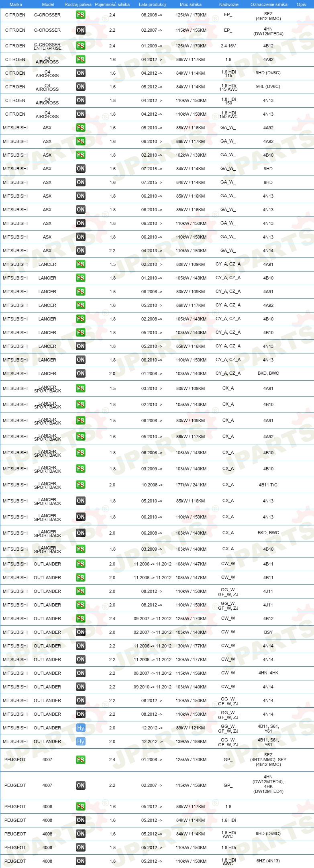This screenshot has height=868, width=314.
Task: Click petrol icon for Lancer Sportback 1.5 03.2010
Action: coord(81,388)
